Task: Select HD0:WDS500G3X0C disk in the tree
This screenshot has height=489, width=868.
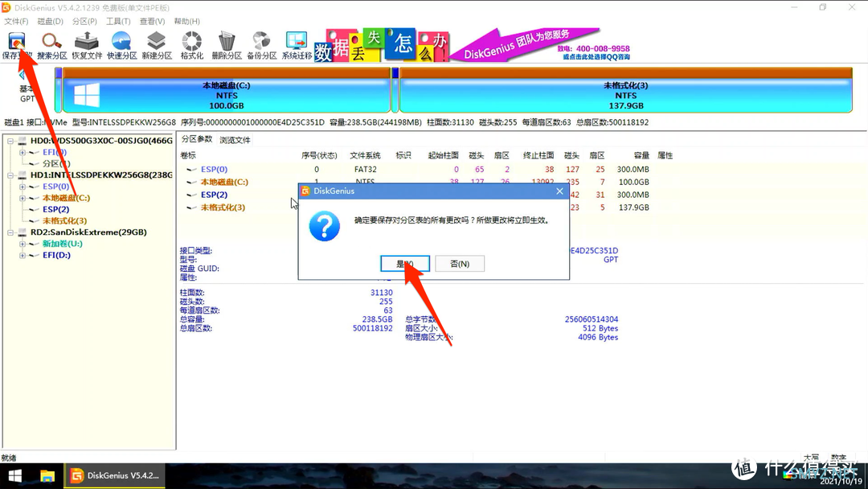Action: click(101, 141)
